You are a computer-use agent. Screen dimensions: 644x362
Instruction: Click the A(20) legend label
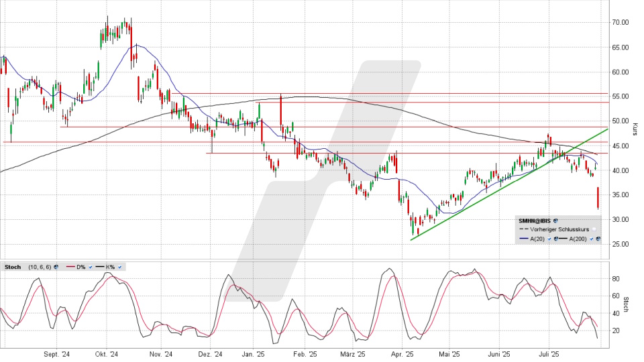pos(537,239)
